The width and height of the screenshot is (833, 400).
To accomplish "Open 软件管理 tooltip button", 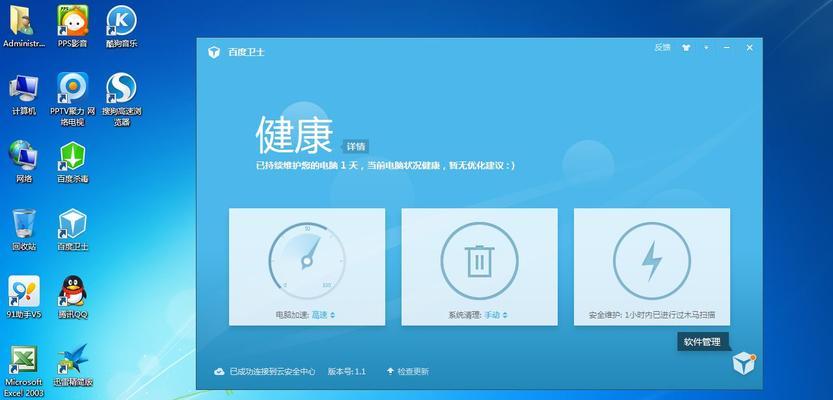I will point(702,342).
